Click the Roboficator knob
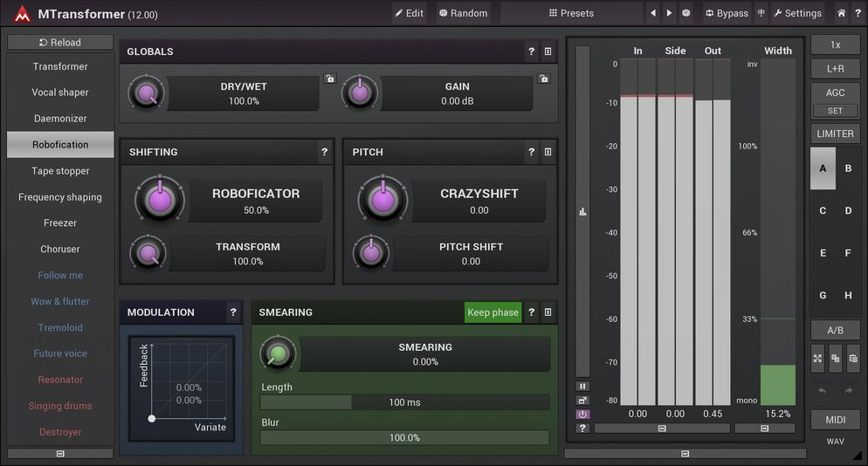The image size is (868, 466). point(160,199)
